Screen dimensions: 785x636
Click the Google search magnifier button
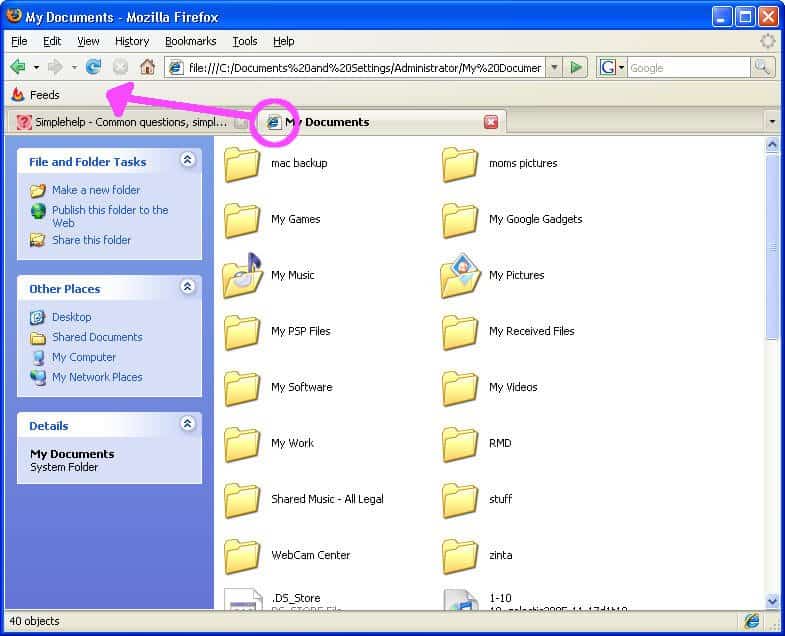762,67
